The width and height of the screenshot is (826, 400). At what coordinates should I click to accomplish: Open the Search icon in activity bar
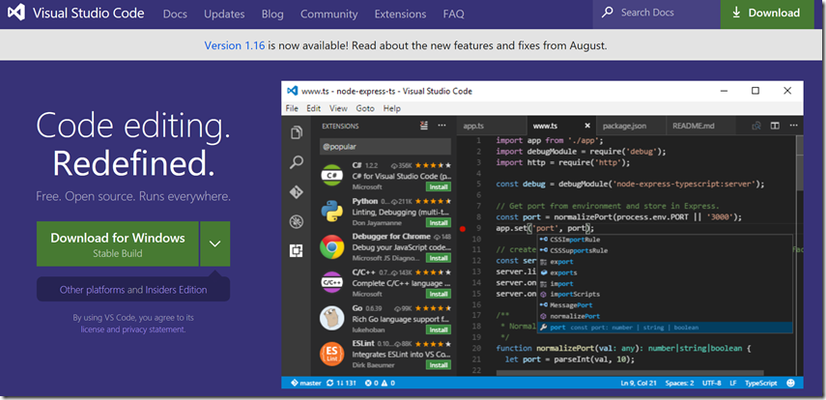point(297,162)
